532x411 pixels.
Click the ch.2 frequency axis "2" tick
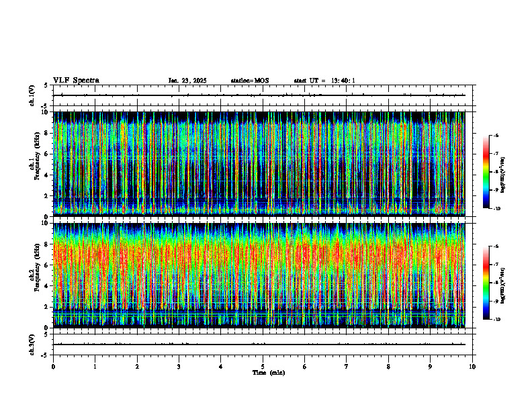(x=46, y=307)
